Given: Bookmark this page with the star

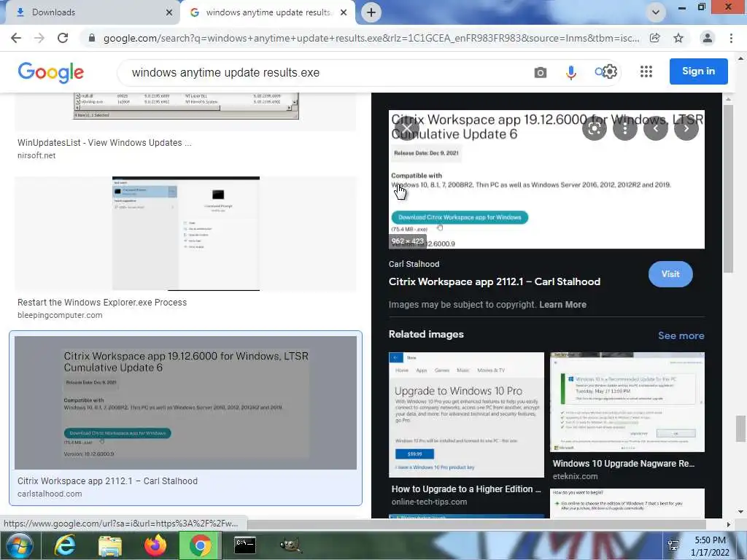Looking at the screenshot, I should (x=678, y=38).
